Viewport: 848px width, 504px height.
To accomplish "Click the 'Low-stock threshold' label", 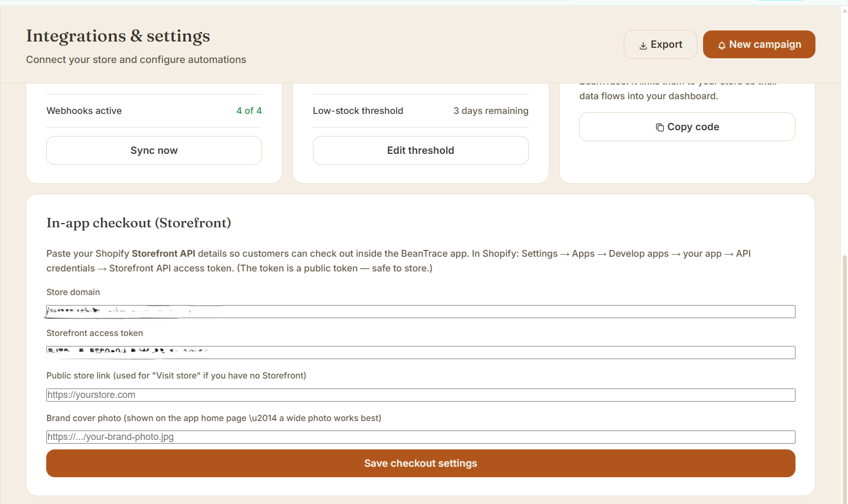I will pyautogui.click(x=358, y=111).
